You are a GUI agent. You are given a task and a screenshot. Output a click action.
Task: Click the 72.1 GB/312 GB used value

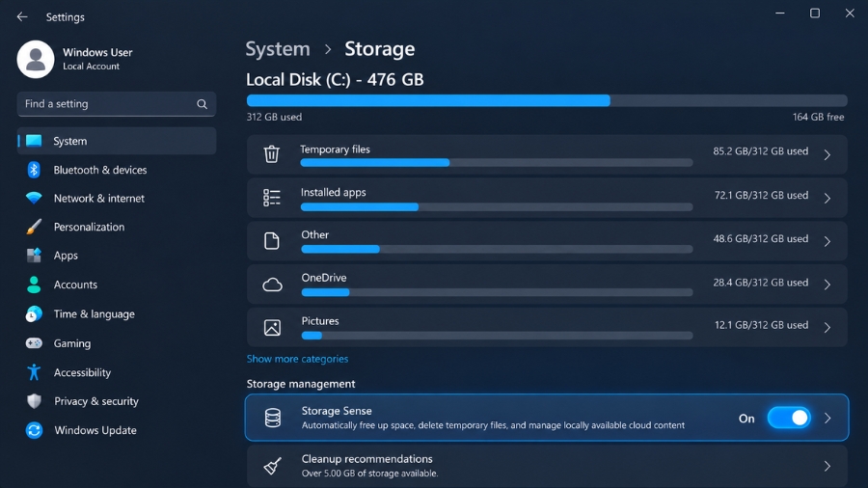[761, 195]
